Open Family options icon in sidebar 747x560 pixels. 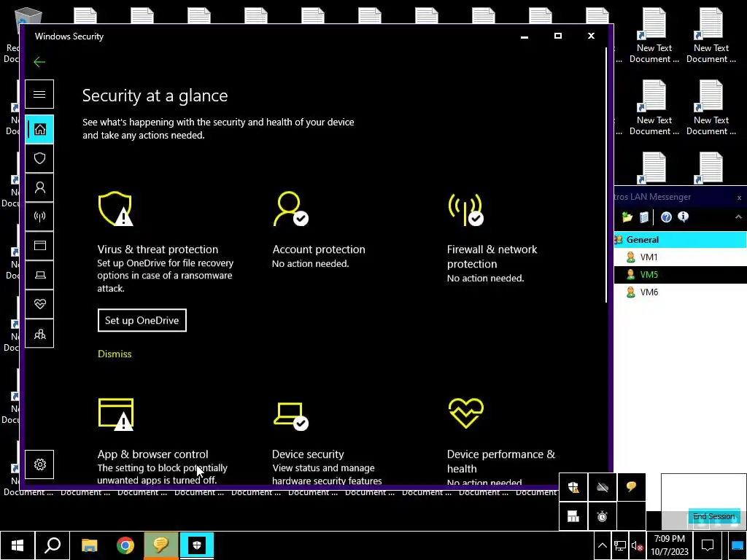(39, 334)
